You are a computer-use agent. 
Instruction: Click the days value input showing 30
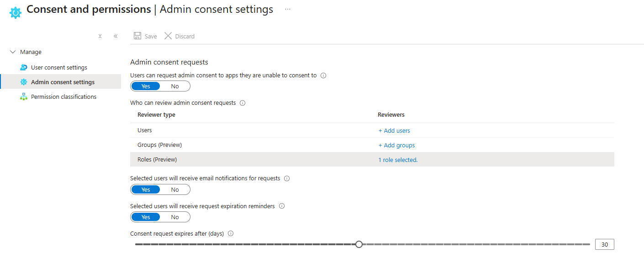coord(604,244)
